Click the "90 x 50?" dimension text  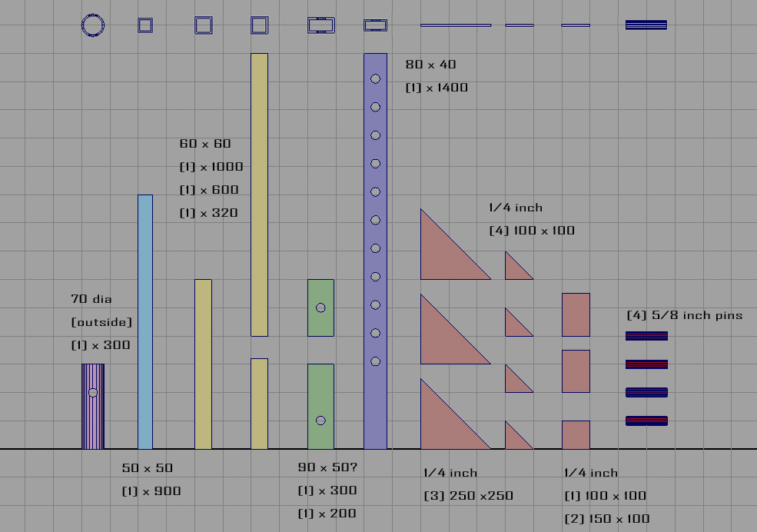(327, 467)
